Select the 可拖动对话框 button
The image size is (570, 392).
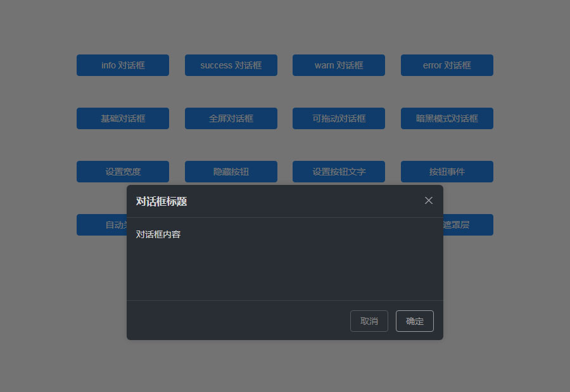[339, 118]
